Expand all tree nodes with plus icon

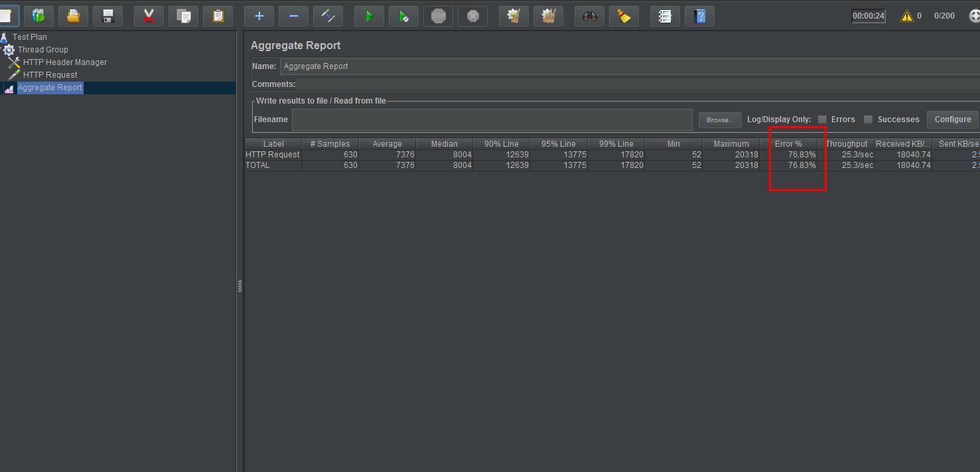259,16
